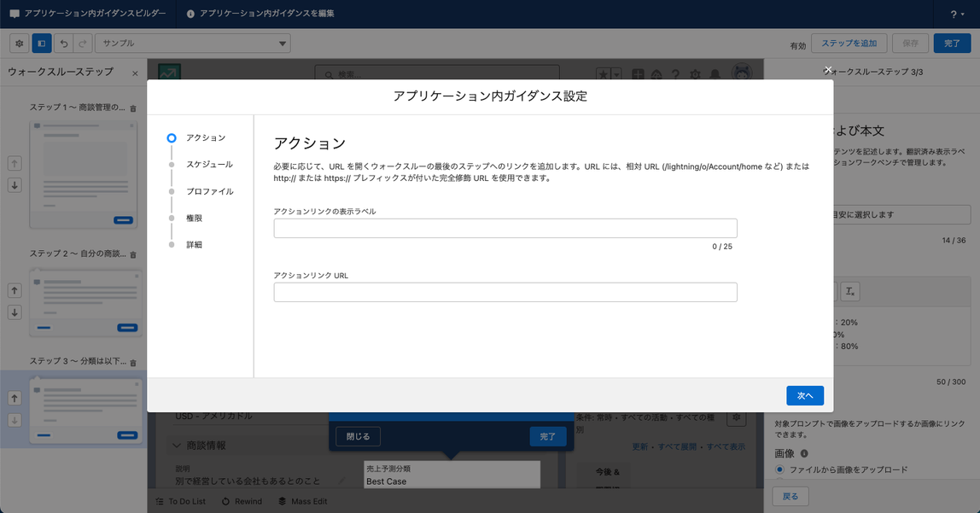Click the 次へ button in dialog
980x513 pixels.
pos(804,395)
